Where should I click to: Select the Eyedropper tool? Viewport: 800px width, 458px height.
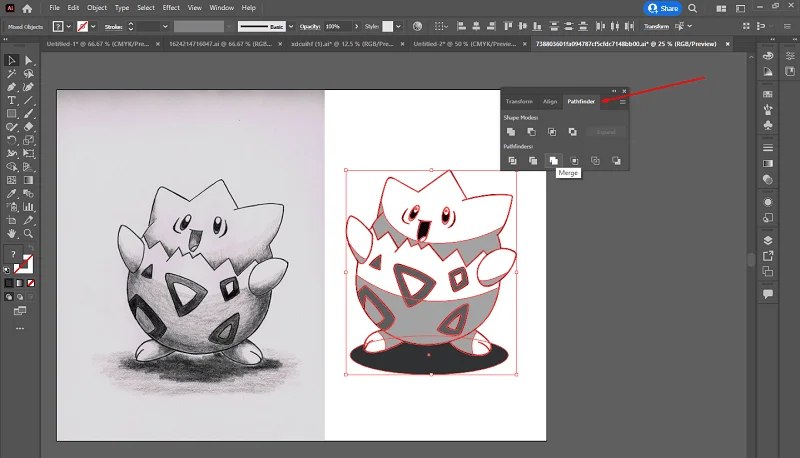pyautogui.click(x=11, y=194)
